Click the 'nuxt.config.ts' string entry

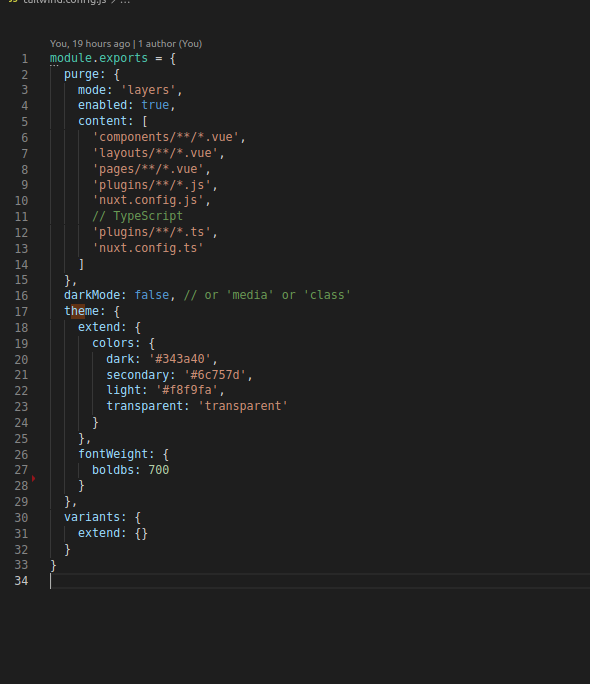click(148, 248)
